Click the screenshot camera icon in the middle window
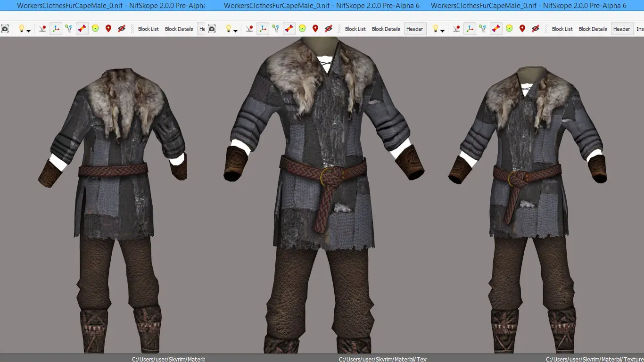Screen dimensions: 644x362 212,29
